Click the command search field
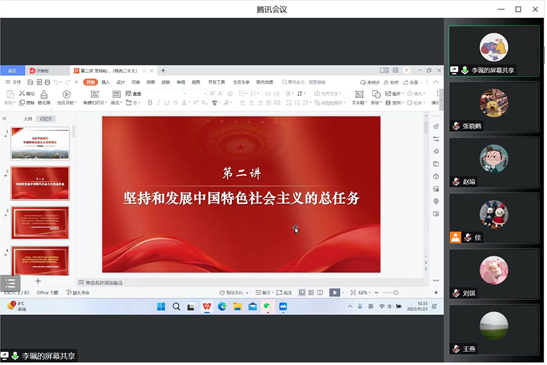 point(304,82)
